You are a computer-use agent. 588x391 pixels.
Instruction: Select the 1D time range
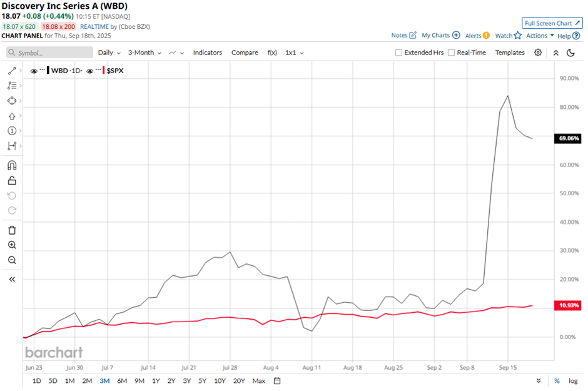coord(37,381)
